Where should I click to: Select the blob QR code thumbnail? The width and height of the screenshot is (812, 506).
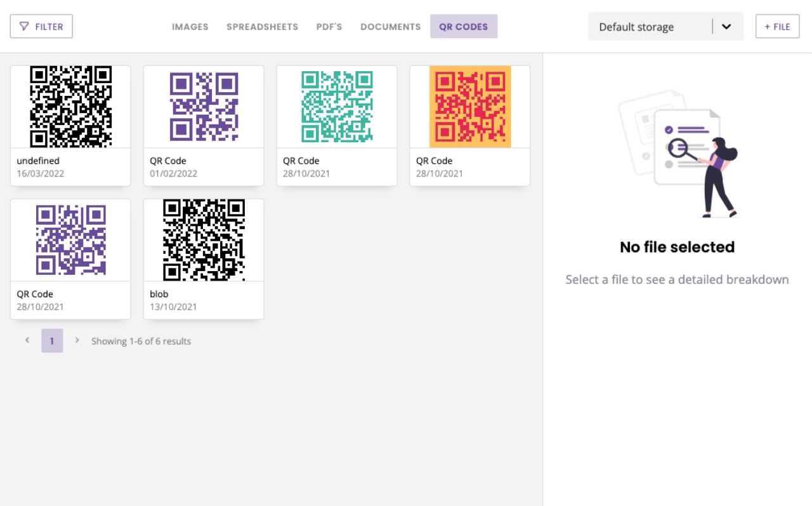pyautogui.click(x=204, y=240)
